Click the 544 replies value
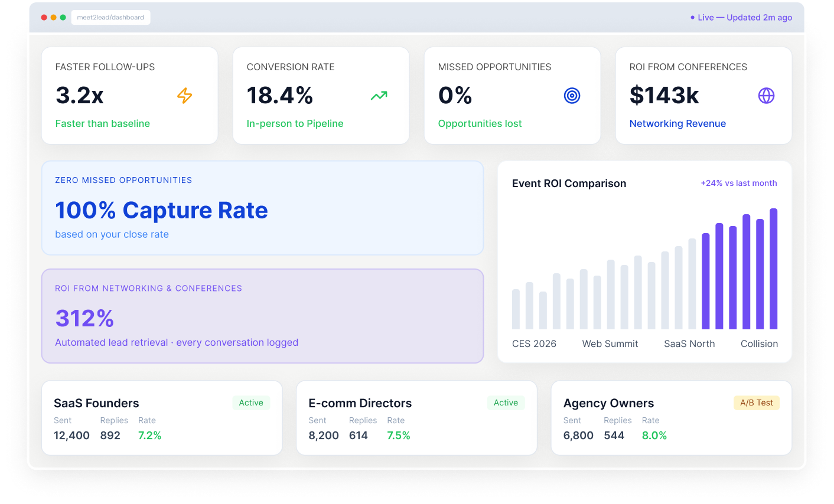The height and width of the screenshot is (504, 834). pos(614,436)
